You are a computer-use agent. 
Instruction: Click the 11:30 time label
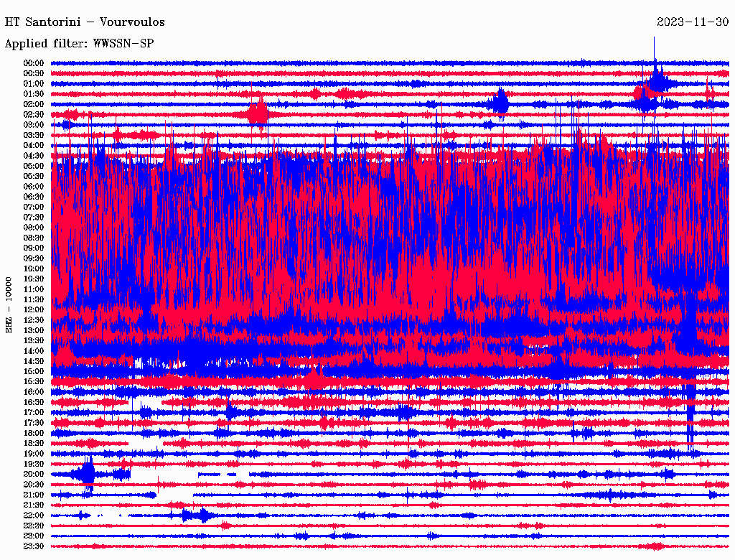coord(34,299)
